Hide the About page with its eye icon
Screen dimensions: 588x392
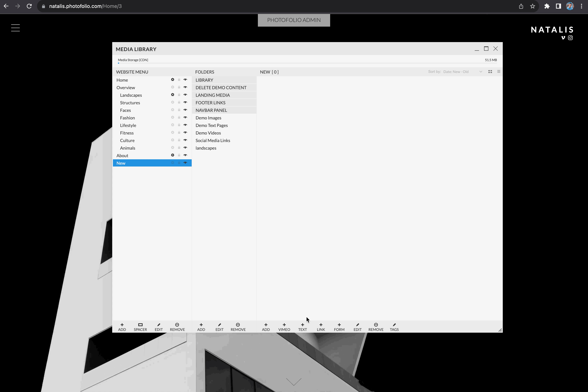(185, 155)
